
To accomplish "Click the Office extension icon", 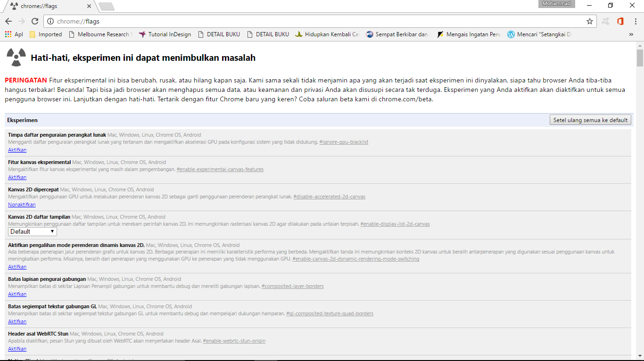I will 620,21.
